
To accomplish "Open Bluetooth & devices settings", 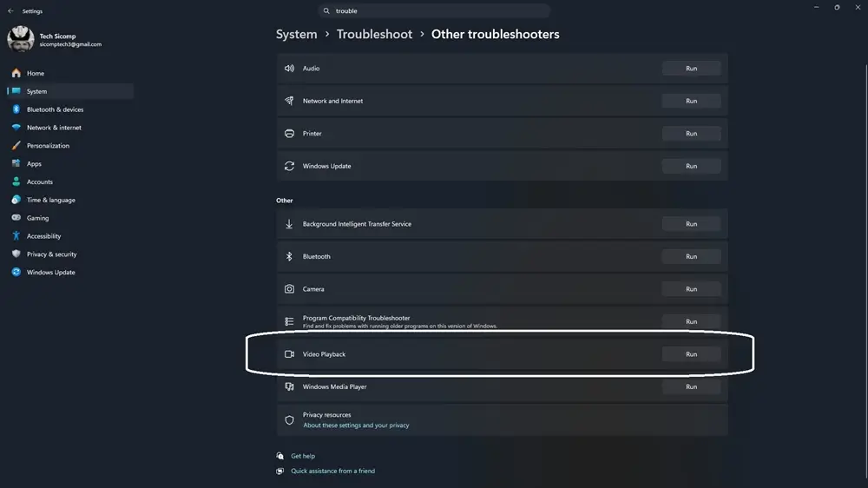I will point(69,109).
